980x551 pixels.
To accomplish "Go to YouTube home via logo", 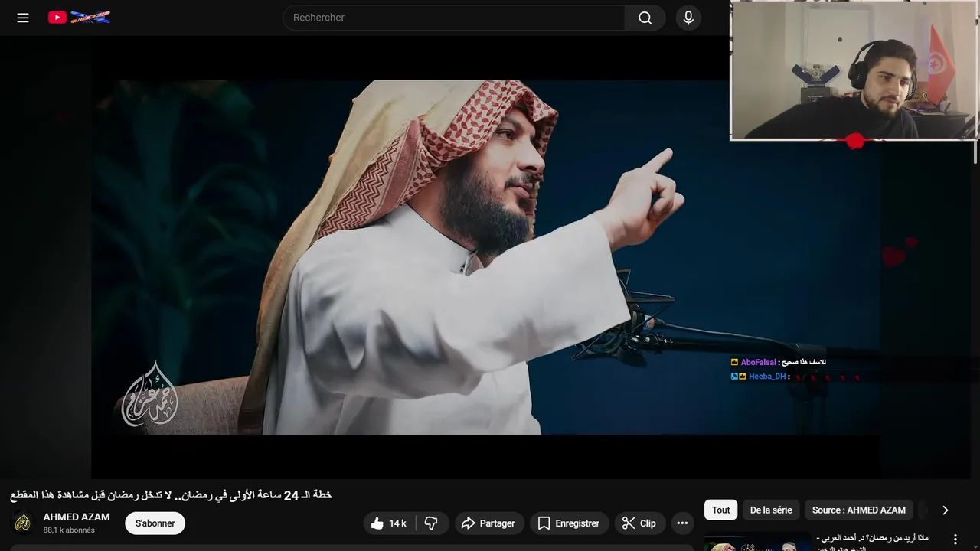I will [x=80, y=18].
